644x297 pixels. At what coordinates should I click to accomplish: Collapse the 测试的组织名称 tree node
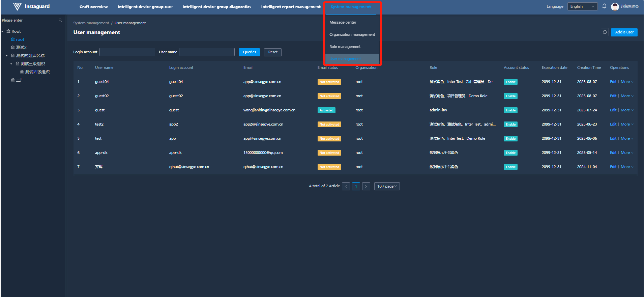click(x=7, y=56)
